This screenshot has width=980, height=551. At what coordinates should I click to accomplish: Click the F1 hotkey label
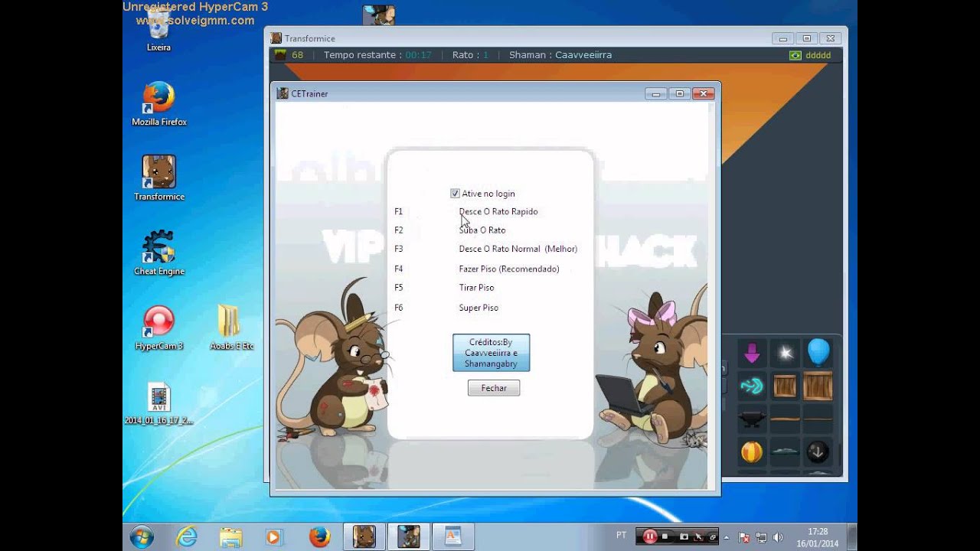pos(398,211)
